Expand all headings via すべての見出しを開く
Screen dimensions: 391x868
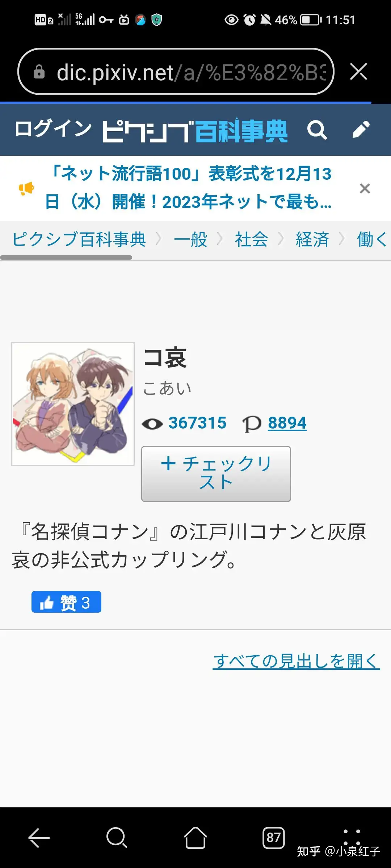tap(296, 661)
